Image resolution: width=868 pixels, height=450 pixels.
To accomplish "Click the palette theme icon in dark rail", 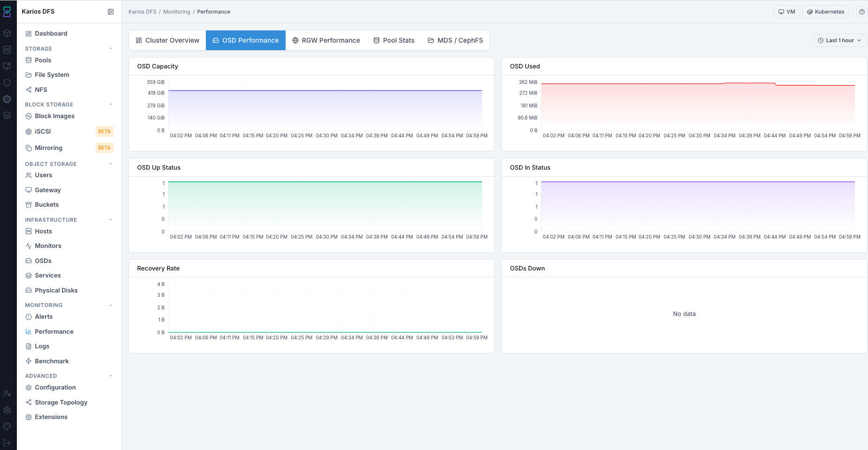I will click(7, 427).
